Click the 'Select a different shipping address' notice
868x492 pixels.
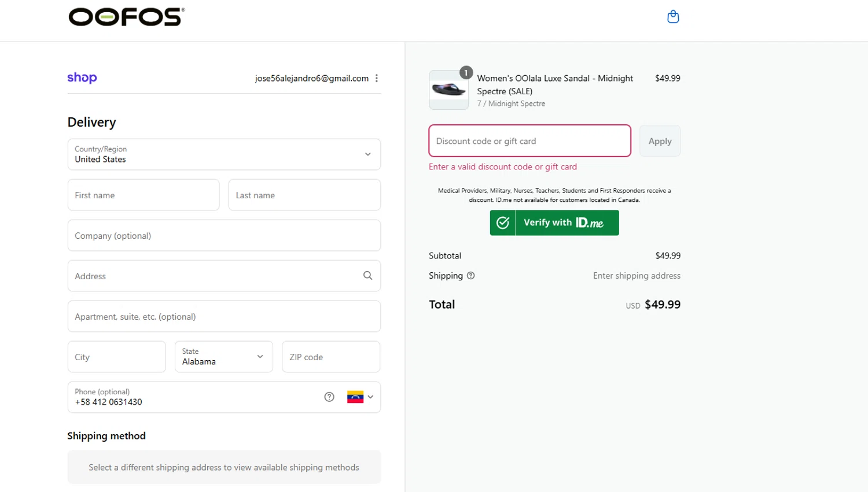224,467
